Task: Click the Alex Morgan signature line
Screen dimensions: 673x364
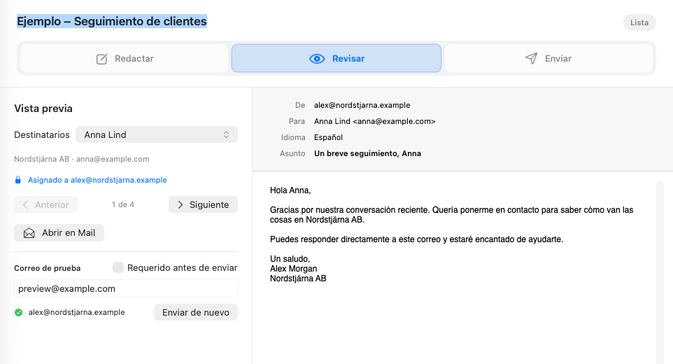Action: tap(294, 269)
